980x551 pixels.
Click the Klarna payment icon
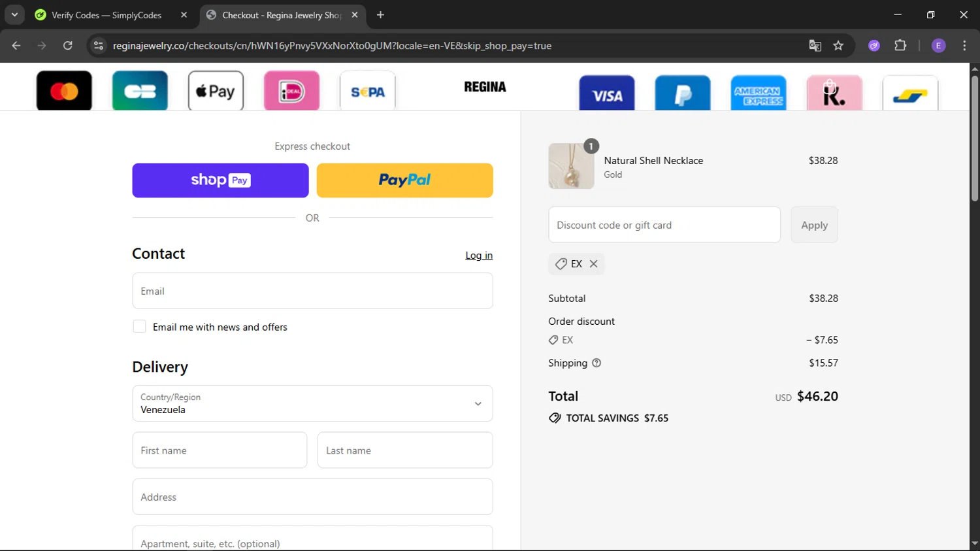[834, 93]
